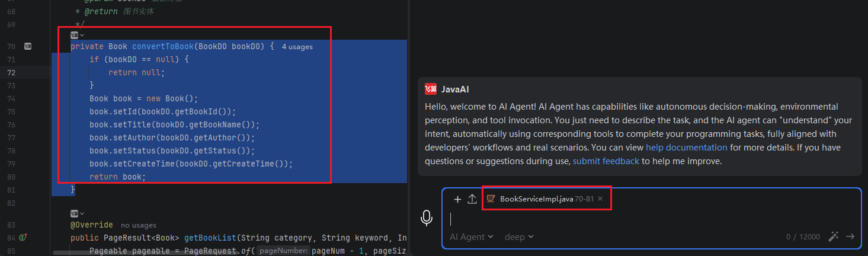Click the plus icon to add context
The width and height of the screenshot is (868, 256).
pyautogui.click(x=457, y=199)
